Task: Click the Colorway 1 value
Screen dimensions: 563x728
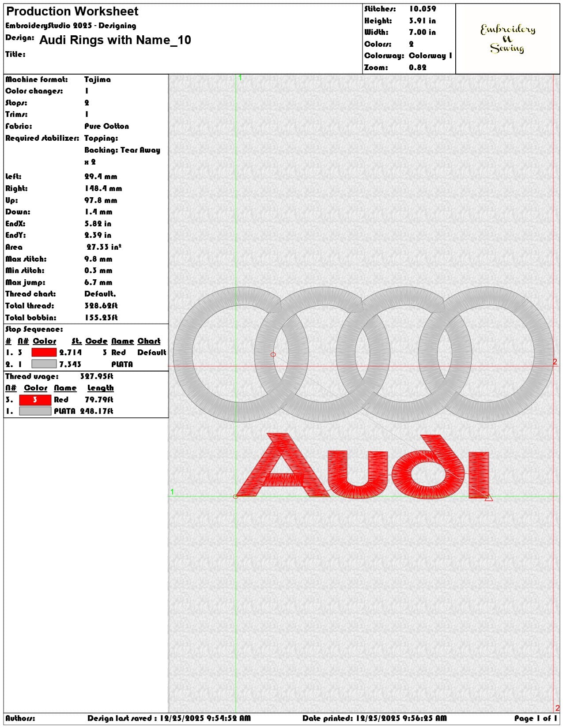Action: 430,56
